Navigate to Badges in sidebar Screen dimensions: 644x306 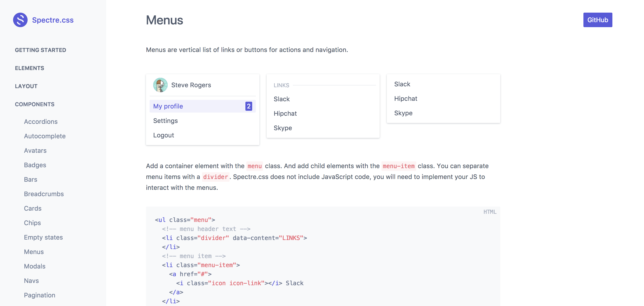(35, 165)
